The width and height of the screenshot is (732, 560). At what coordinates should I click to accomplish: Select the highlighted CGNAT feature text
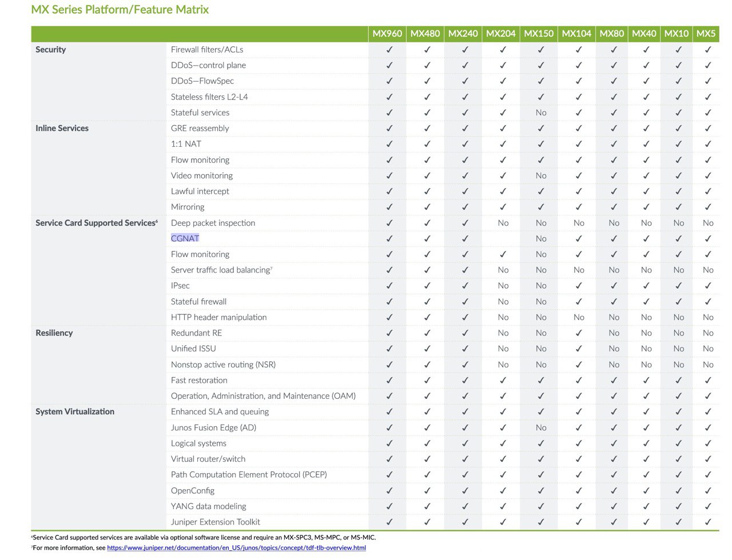point(185,238)
